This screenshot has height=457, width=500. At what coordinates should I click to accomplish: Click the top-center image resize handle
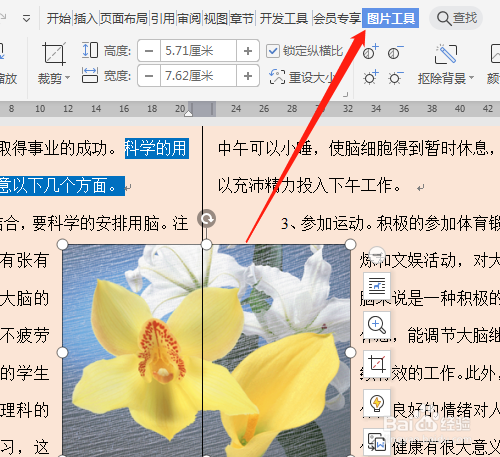[207, 244]
